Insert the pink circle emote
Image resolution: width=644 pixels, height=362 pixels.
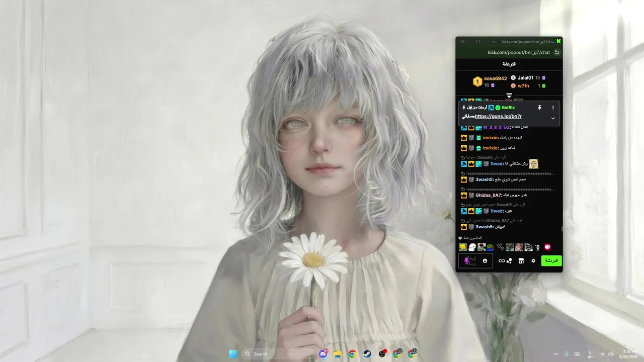click(x=547, y=247)
